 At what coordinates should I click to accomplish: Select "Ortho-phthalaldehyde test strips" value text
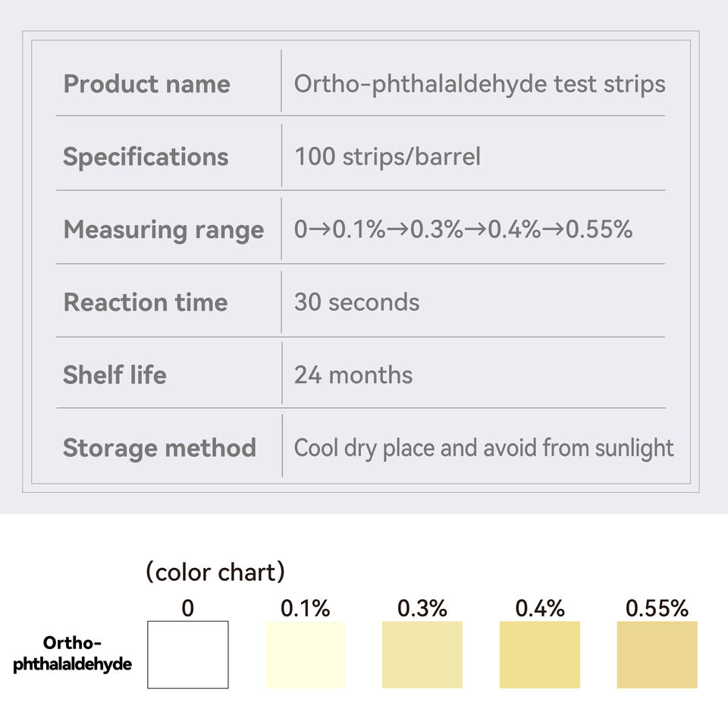coord(479,83)
